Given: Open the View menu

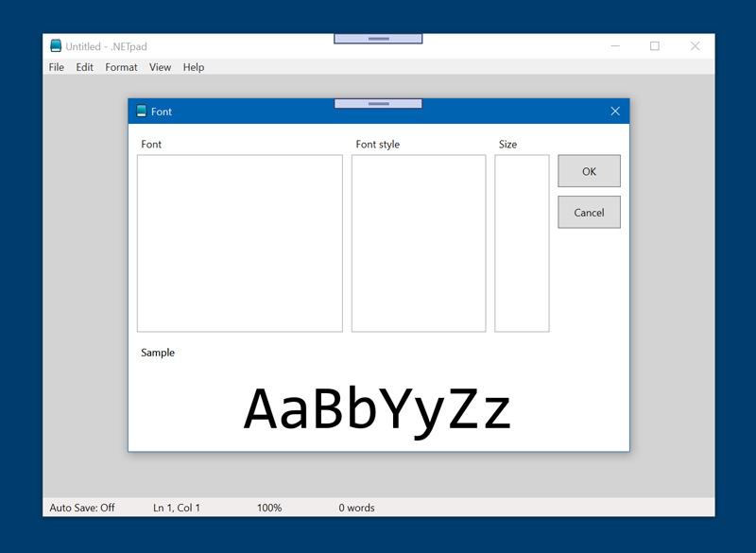Looking at the screenshot, I should click(161, 67).
